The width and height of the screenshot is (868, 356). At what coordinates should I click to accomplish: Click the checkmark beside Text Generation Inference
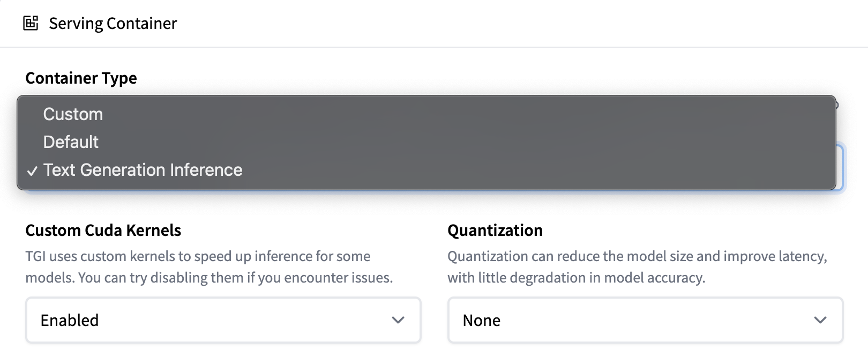pos(32,171)
